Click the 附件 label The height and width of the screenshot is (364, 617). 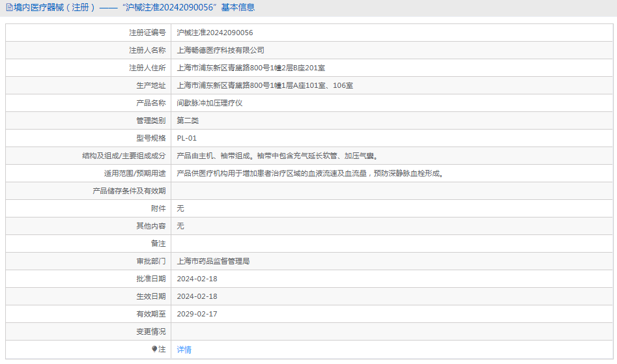pyautogui.click(x=158, y=208)
